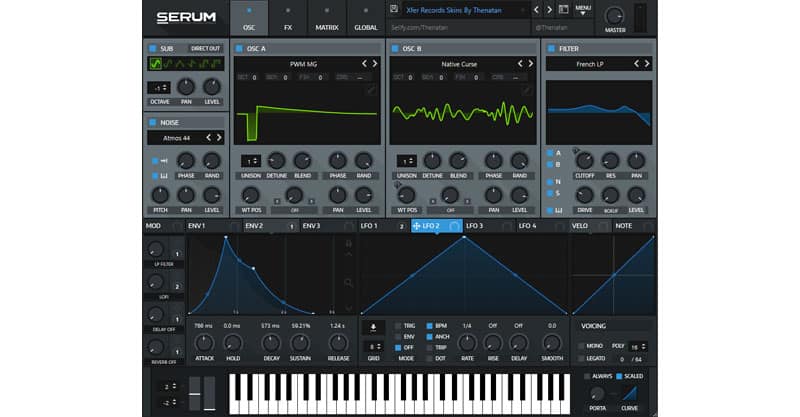
Task: Click the LFO shape folder load icon above GRID
Action: pyautogui.click(x=373, y=326)
